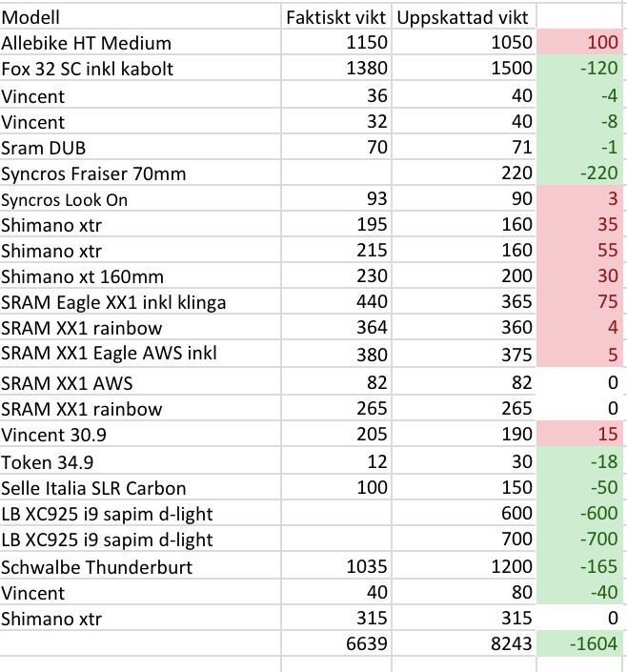Click the Sram DUB model cell
The height and width of the screenshot is (672, 627).
pos(140,147)
